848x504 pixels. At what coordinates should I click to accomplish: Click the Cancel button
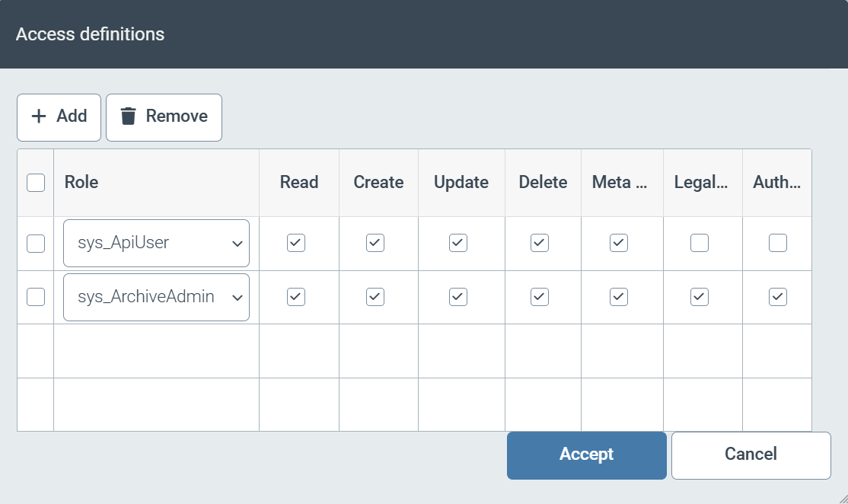[x=751, y=455]
